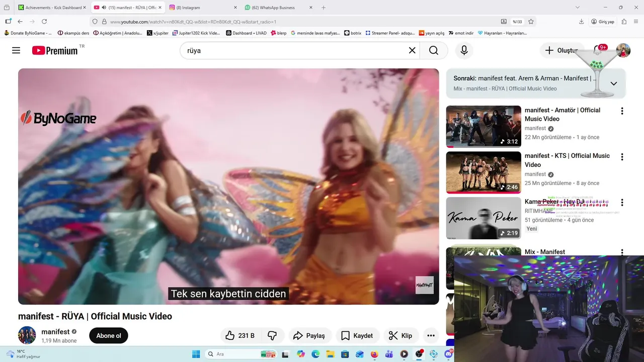Viewport: 644px width, 362px height.
Task: Open ekampüs ders bookmark
Action: pyautogui.click(x=73, y=33)
